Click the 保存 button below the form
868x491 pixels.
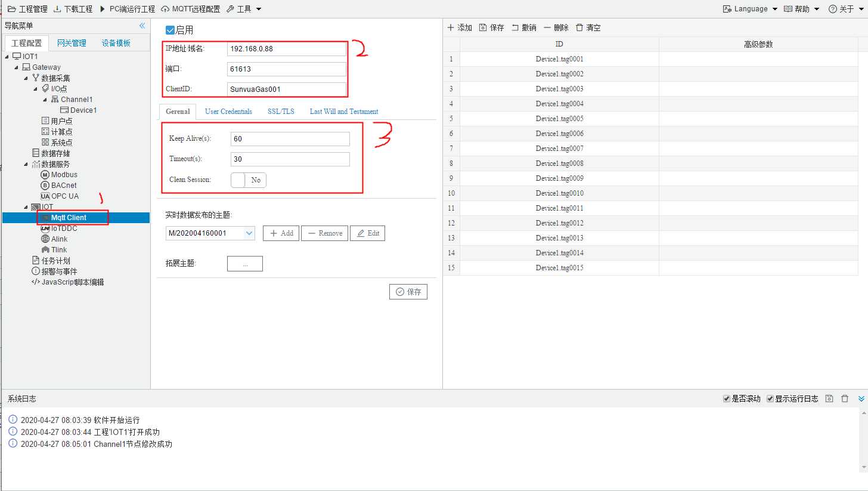pyautogui.click(x=408, y=292)
